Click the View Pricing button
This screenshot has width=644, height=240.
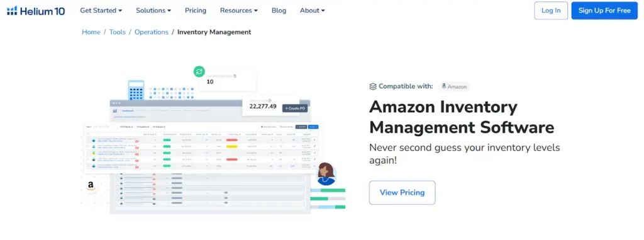[x=402, y=192]
